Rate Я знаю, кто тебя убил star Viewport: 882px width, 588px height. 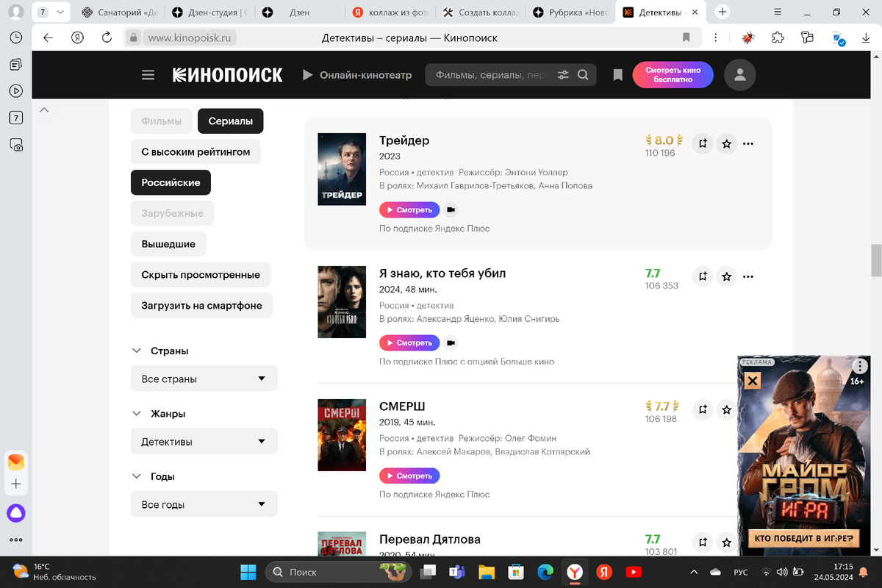click(x=727, y=276)
